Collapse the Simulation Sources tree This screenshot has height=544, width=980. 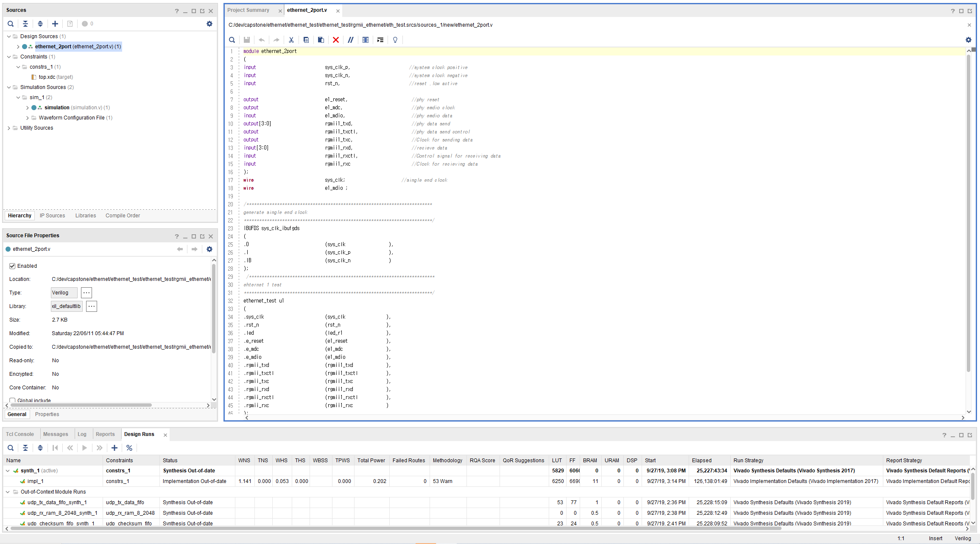pos(9,87)
